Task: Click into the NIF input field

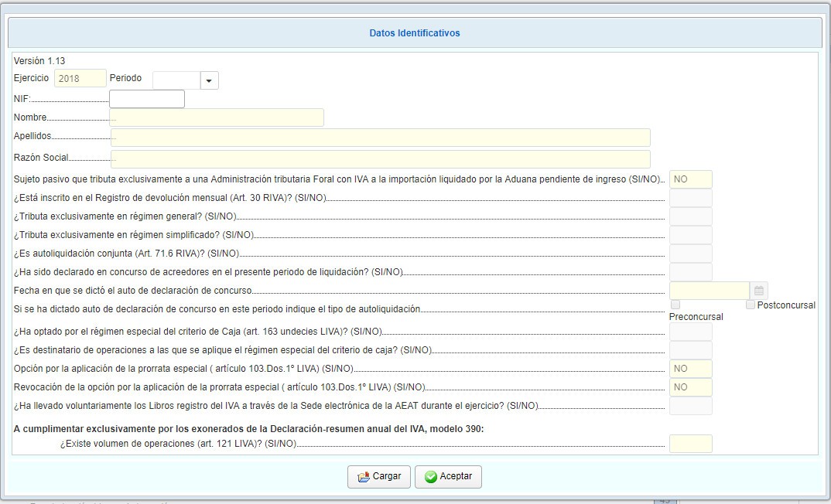Action: coord(147,99)
